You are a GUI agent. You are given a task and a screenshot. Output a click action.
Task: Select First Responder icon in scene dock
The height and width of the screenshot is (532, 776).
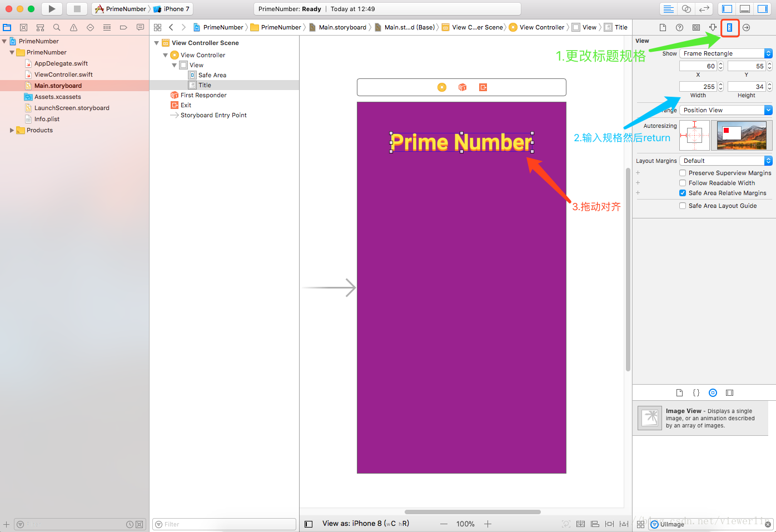pos(462,87)
